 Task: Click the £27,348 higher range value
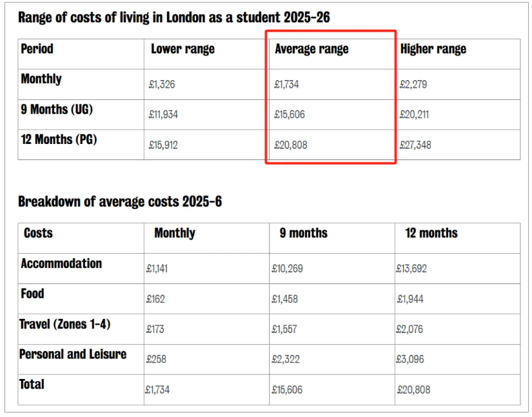point(415,145)
